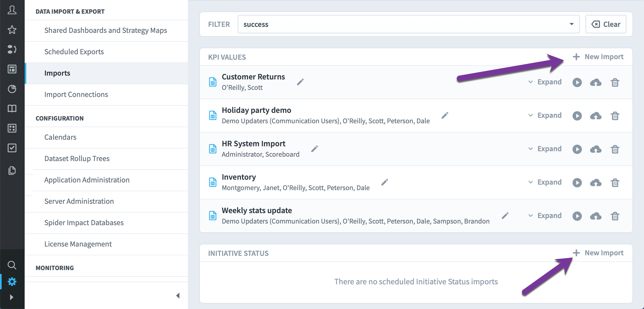
Task: Click New Import under KPI Values
Action: pyautogui.click(x=598, y=57)
